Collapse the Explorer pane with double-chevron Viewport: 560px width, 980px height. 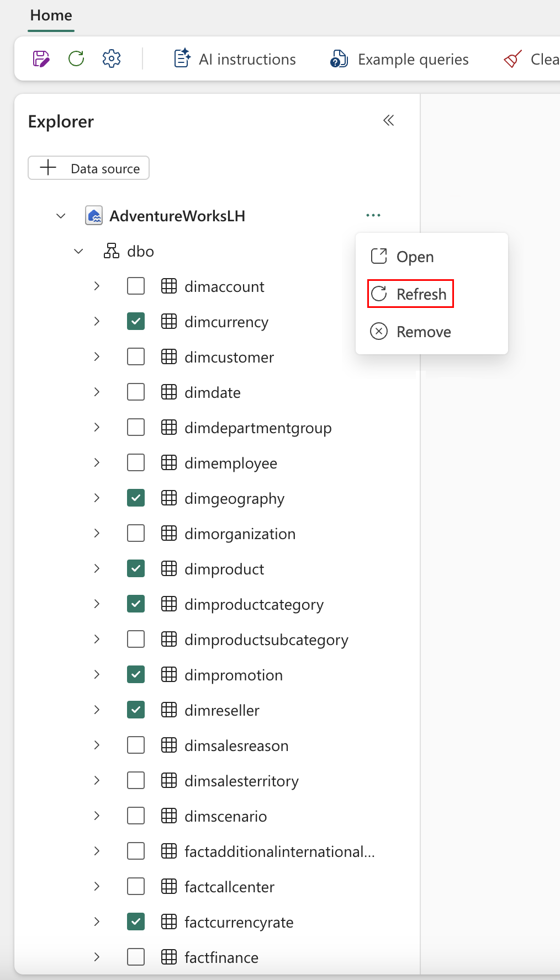pos(389,120)
